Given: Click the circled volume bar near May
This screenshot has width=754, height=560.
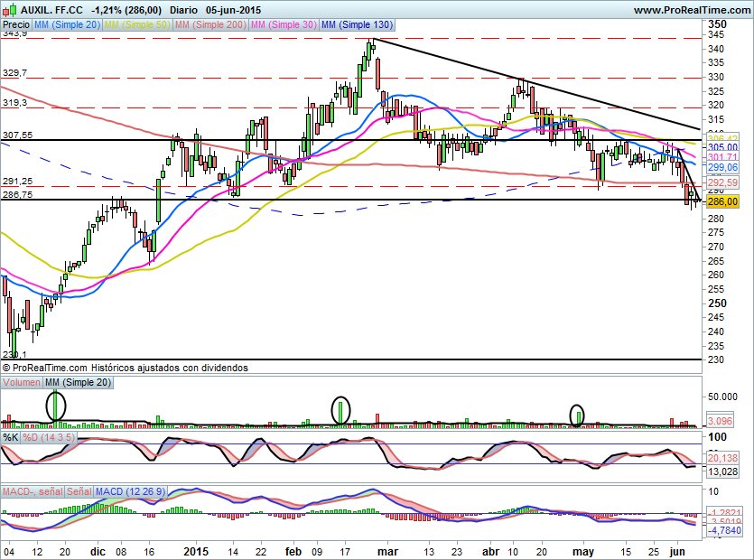Looking at the screenshot, I should [x=577, y=415].
